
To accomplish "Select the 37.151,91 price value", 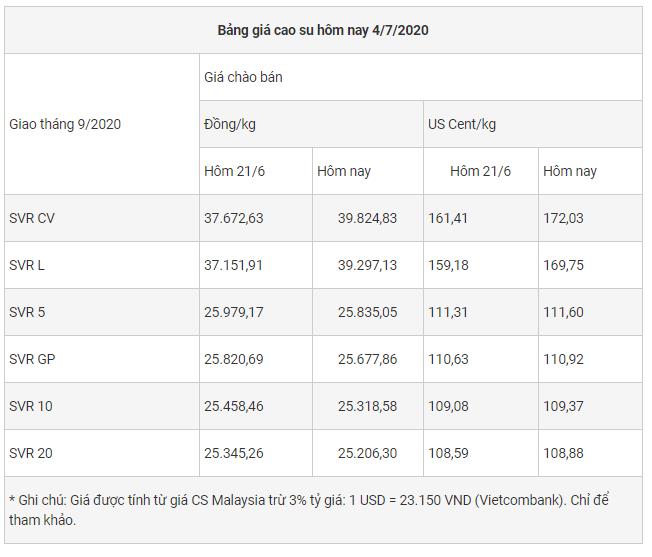I will 234,265.
